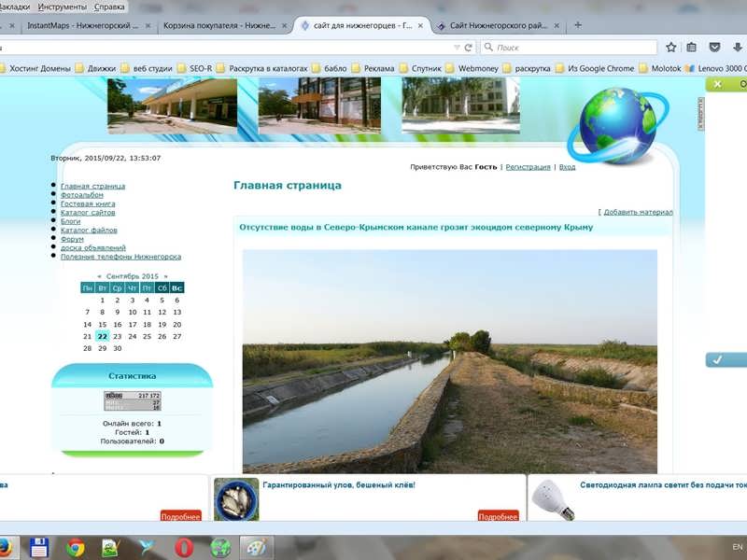Screen dimensions: 747x560
Task: Open a new tab with the plus button
Action: [578, 25]
